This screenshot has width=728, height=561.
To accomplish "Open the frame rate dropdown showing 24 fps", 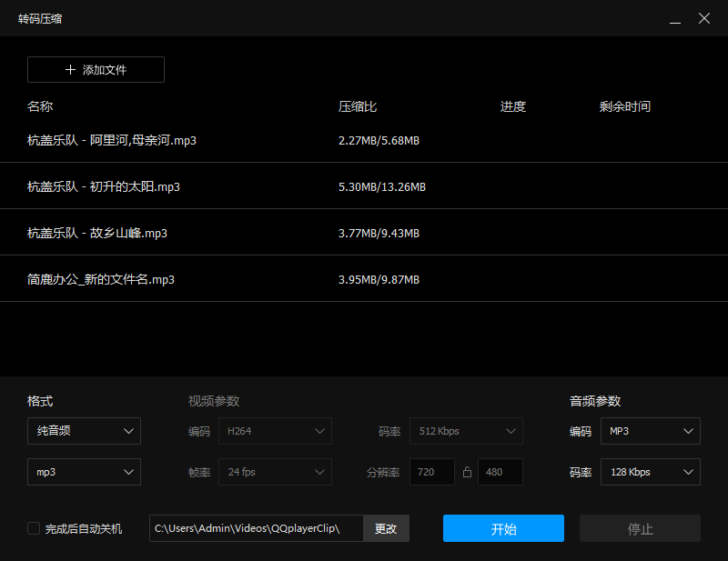I will point(275,472).
